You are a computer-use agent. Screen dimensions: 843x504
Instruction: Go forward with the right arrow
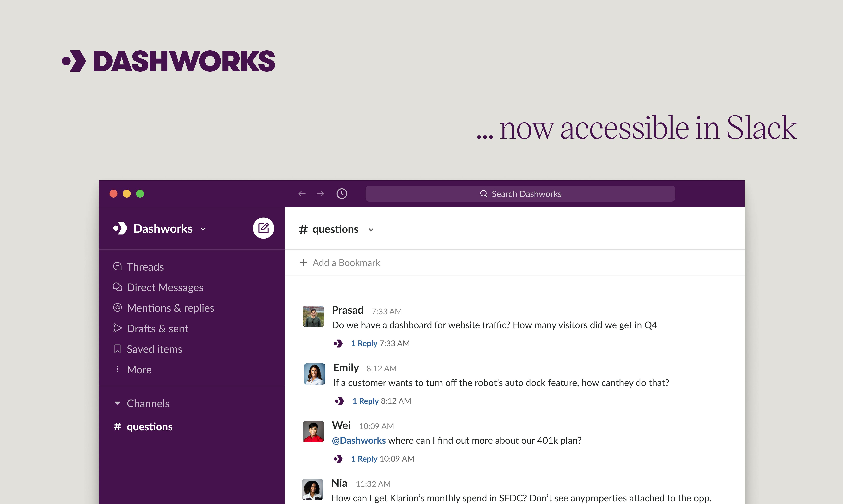click(321, 194)
